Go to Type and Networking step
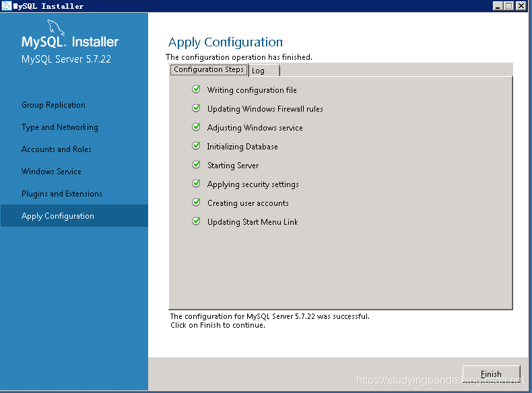 click(60, 127)
